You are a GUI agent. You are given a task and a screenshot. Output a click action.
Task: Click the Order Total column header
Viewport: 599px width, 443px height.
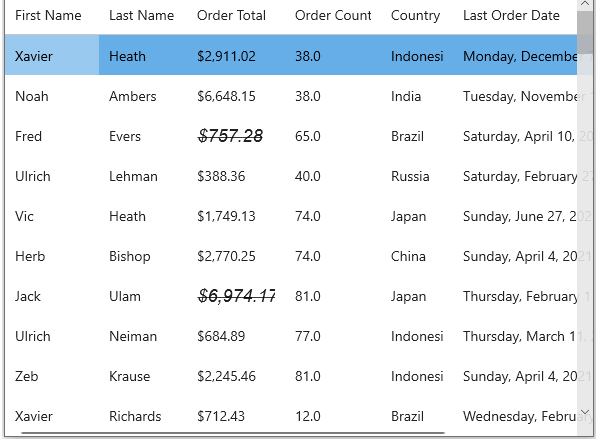click(231, 16)
